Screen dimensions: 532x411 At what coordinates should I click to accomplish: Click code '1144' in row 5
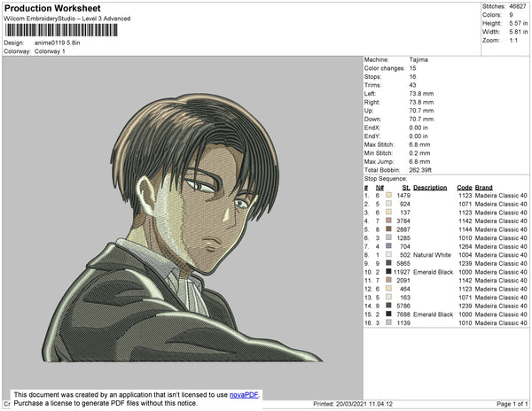[x=465, y=229]
